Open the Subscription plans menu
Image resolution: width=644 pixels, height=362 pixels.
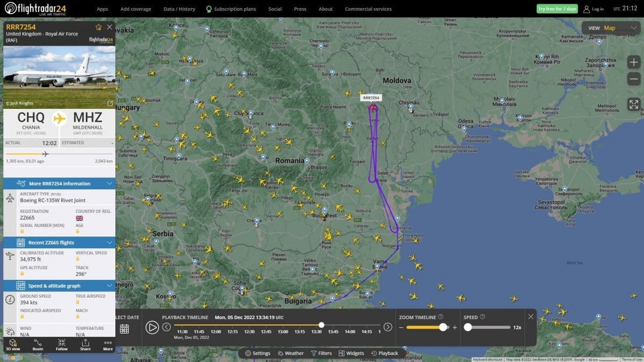point(231,9)
